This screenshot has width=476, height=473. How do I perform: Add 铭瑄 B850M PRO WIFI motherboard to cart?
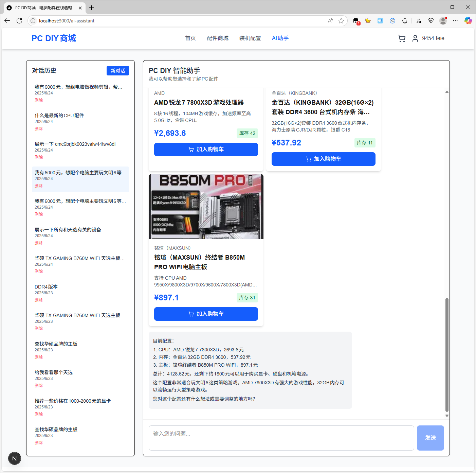tap(206, 314)
